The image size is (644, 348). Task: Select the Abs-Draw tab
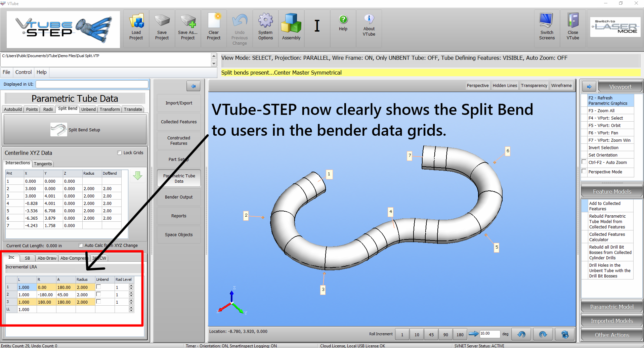[47, 258]
